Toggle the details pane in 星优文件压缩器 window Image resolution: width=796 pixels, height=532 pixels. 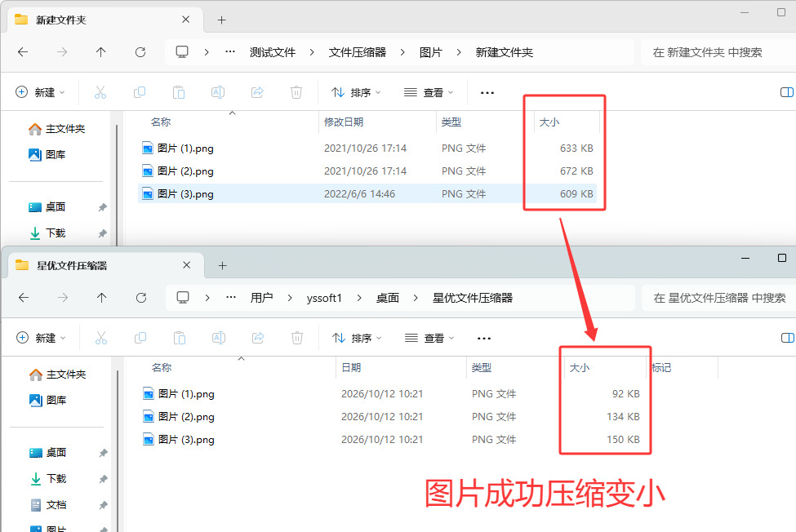[788, 338]
